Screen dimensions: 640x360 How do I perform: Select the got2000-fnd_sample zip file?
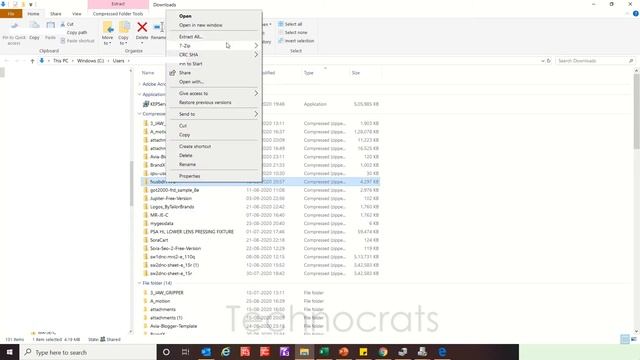pos(174,190)
